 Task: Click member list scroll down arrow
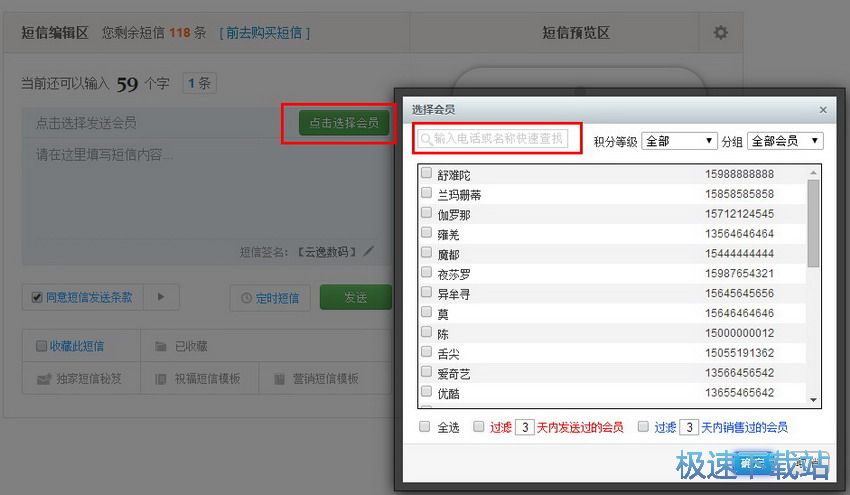click(813, 400)
